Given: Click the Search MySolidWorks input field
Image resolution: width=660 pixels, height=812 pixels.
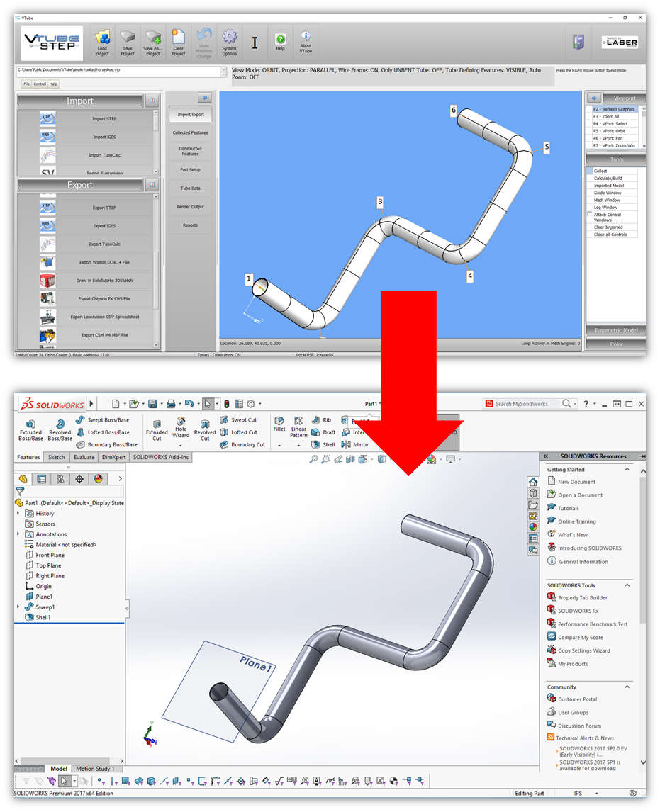Looking at the screenshot, I should [x=526, y=404].
